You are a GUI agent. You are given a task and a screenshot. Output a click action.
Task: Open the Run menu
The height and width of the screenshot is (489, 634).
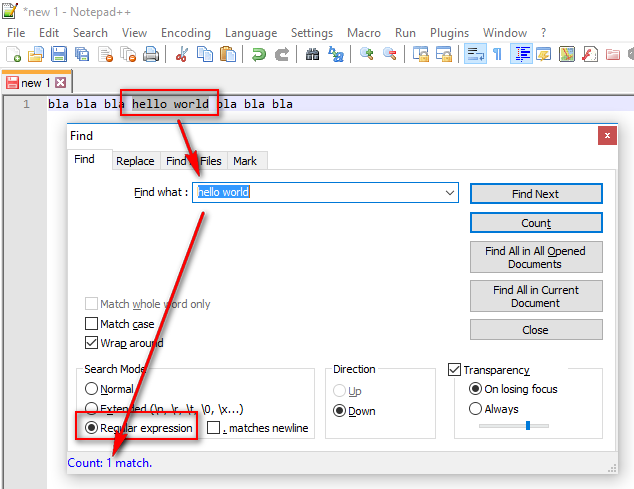(405, 33)
